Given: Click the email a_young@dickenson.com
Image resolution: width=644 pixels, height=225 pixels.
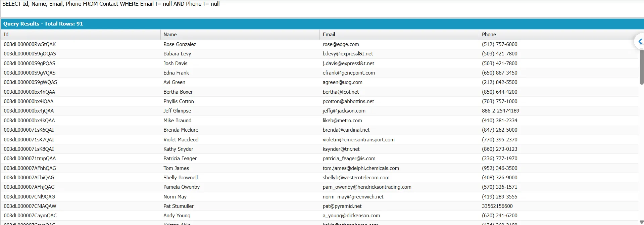Looking at the screenshot, I should click(351, 216).
